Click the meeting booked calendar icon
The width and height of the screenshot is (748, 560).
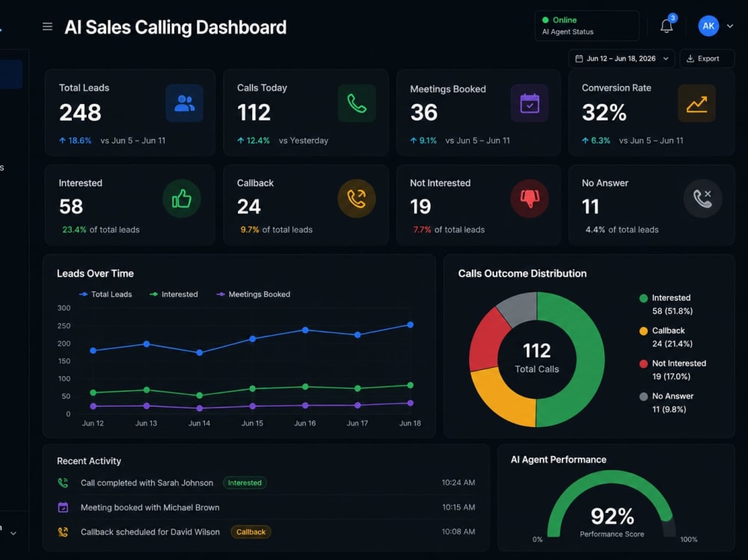(x=63, y=507)
